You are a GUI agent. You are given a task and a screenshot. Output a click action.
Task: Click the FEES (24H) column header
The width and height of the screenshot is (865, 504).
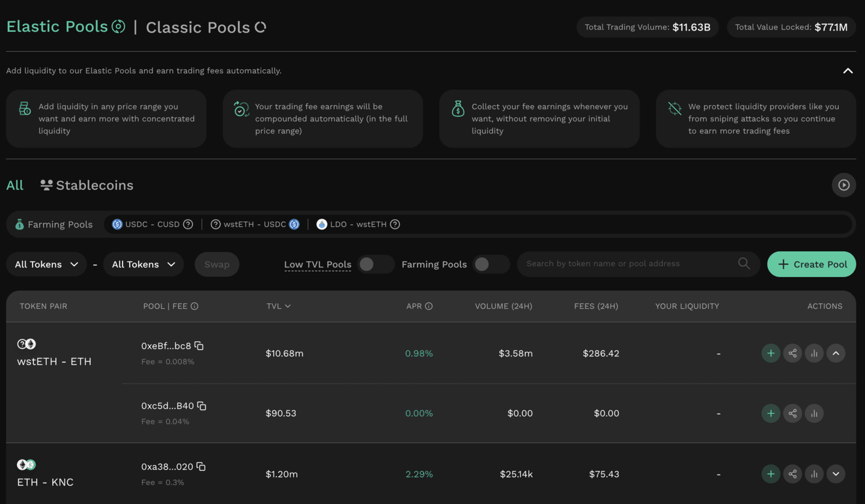[x=596, y=306]
